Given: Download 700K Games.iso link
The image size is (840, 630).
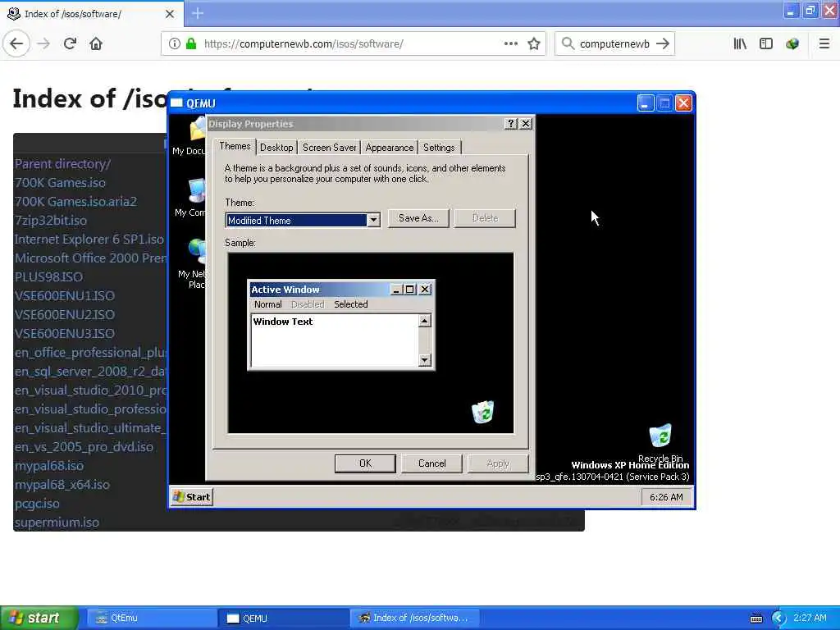Looking at the screenshot, I should coord(60,183).
